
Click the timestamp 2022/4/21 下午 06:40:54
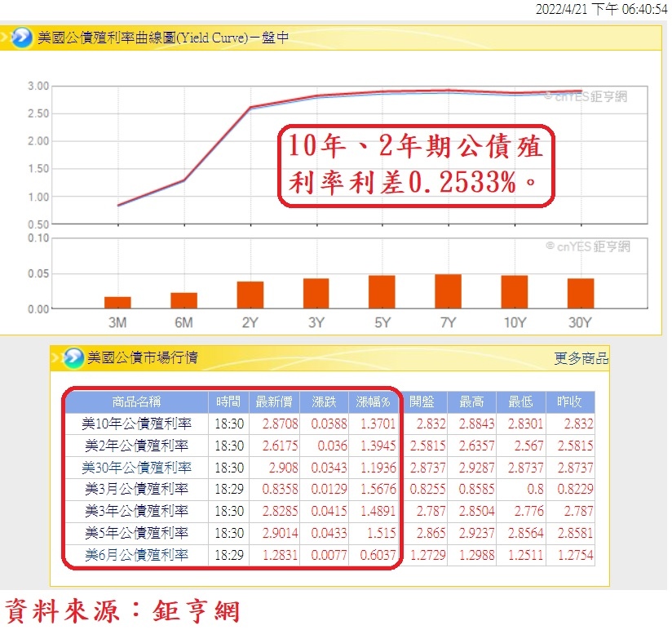[601, 9]
